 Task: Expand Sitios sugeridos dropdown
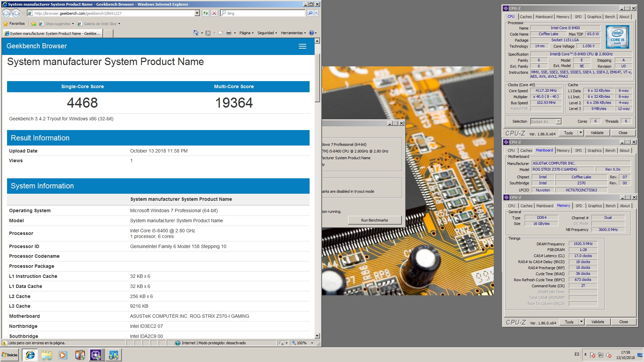point(73,24)
